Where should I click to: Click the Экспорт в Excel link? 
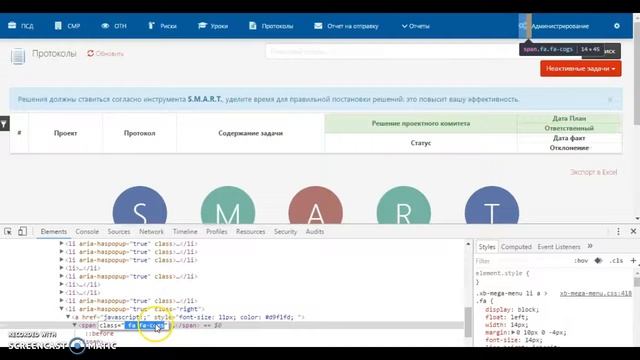593,172
